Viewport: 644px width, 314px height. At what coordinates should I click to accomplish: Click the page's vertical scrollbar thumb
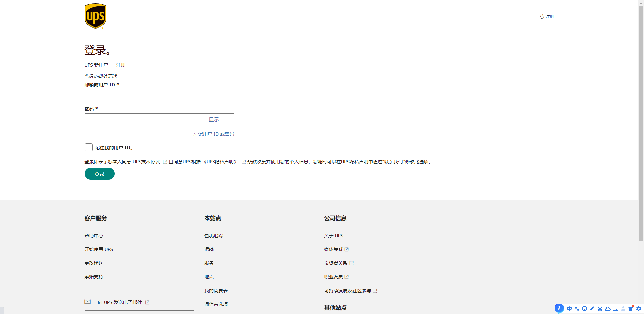click(641, 123)
